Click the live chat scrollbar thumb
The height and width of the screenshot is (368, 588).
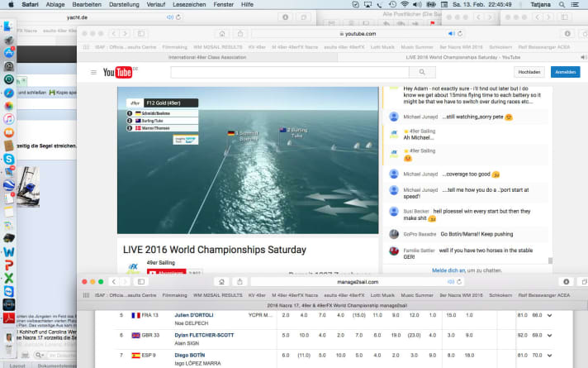550,260
